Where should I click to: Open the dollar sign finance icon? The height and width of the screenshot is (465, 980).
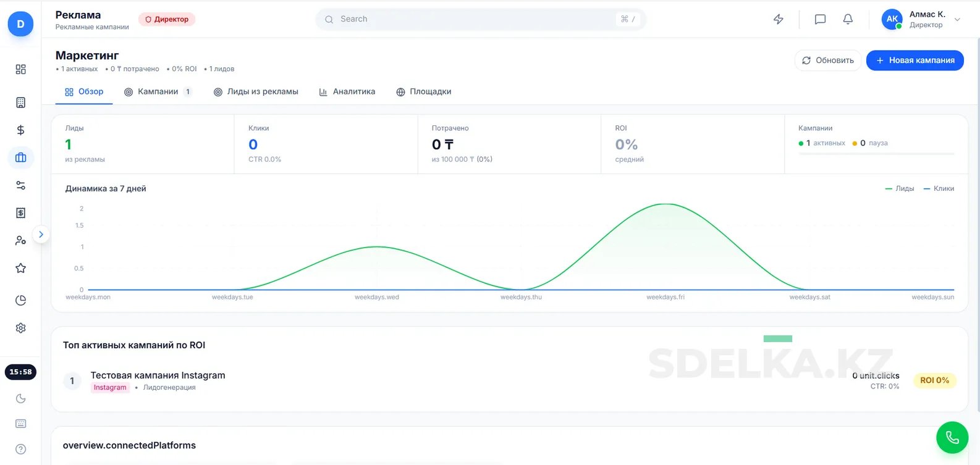tap(20, 130)
